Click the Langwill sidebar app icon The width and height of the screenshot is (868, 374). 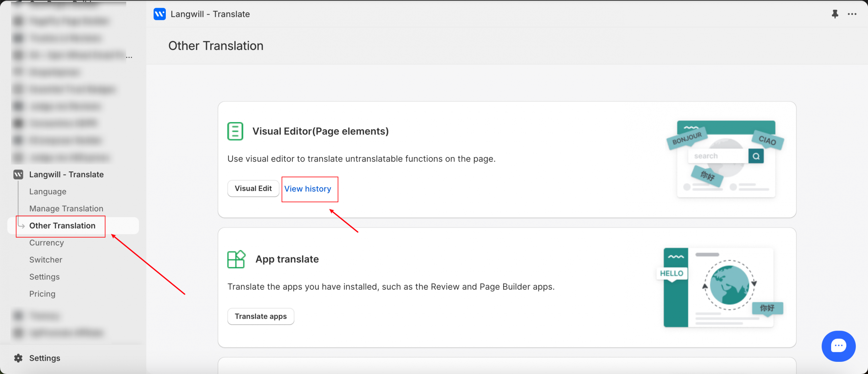(x=18, y=174)
